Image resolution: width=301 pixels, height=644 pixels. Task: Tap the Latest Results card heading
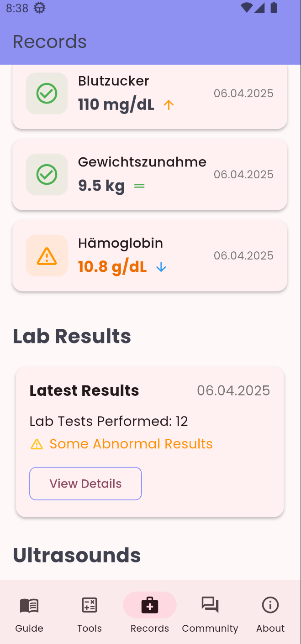(84, 391)
